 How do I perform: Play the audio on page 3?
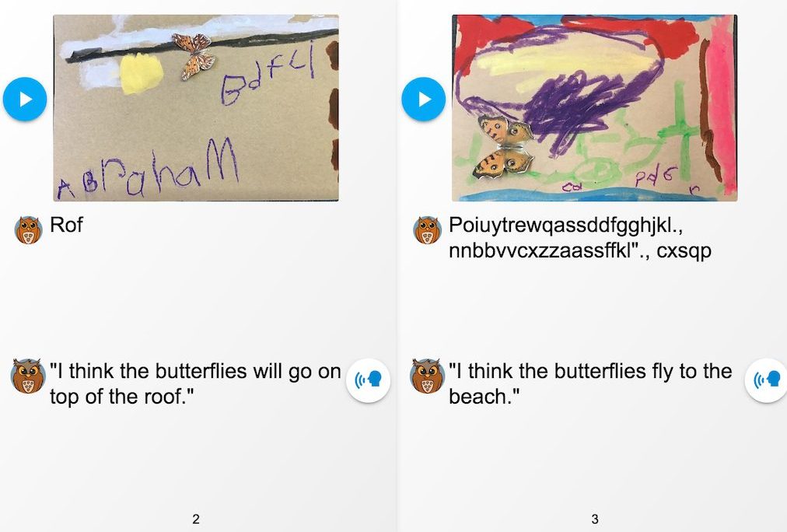click(424, 99)
